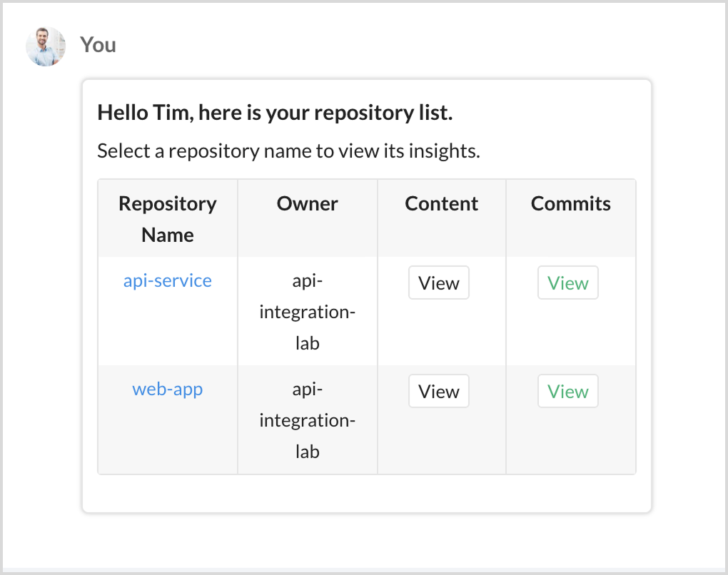Click the user avatar photo
Viewport: 728px width, 575px height.
coord(46,46)
